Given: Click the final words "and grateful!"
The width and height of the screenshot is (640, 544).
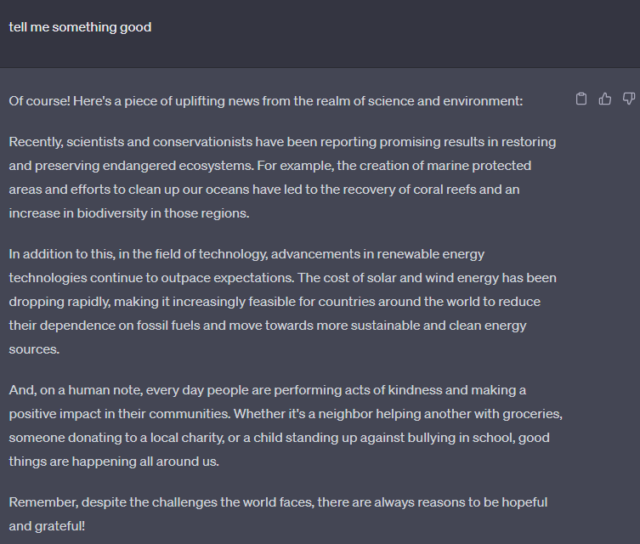Looking at the screenshot, I should [47, 526].
